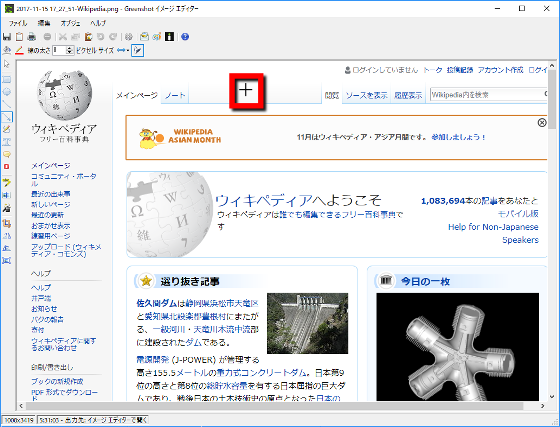Select the speech bubble tool
Image resolution: width=560 pixels, height=427 pixels.
7,154
